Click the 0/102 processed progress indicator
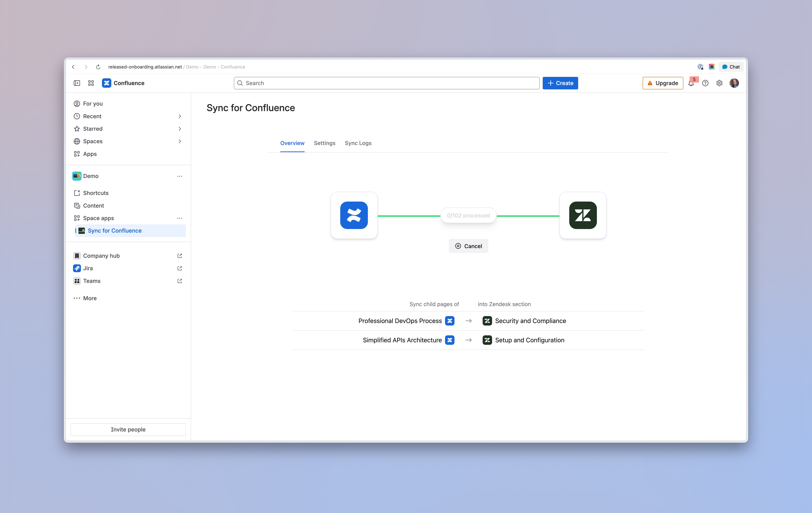Image resolution: width=812 pixels, height=513 pixels. (468, 215)
